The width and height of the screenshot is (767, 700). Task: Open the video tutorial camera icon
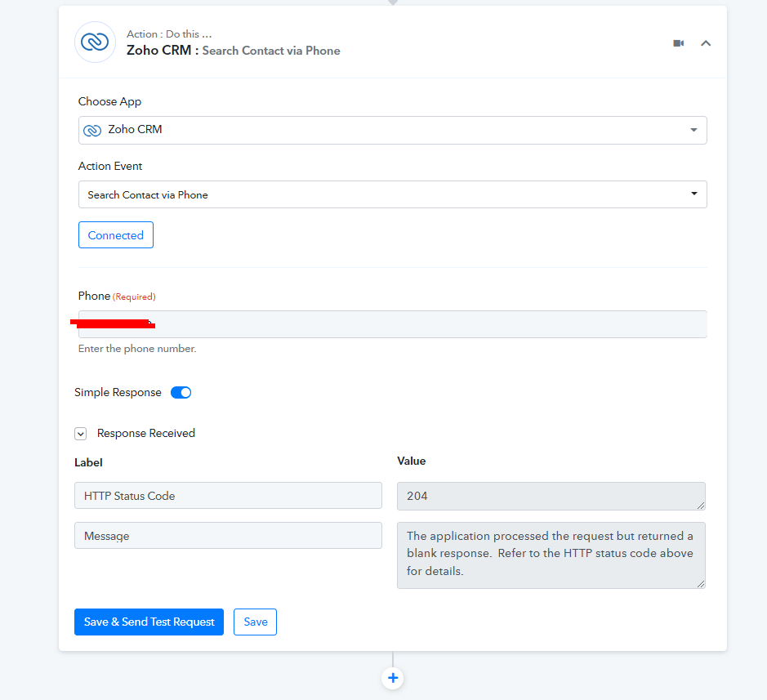point(679,43)
